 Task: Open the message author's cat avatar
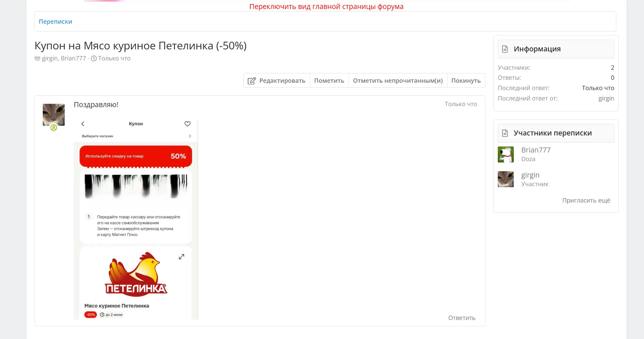(x=54, y=115)
